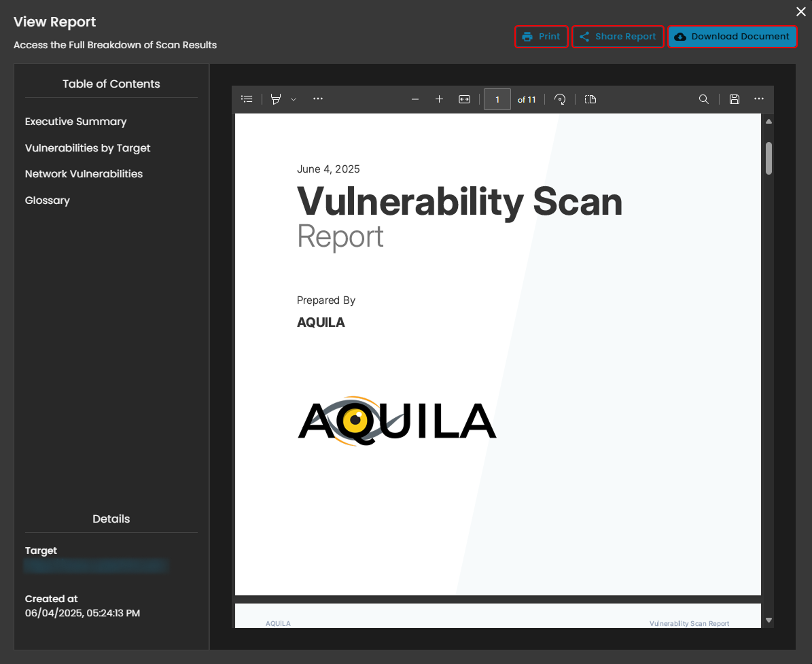
Task: Open the left ellipsis menu in PDF toolbar
Action: click(318, 99)
